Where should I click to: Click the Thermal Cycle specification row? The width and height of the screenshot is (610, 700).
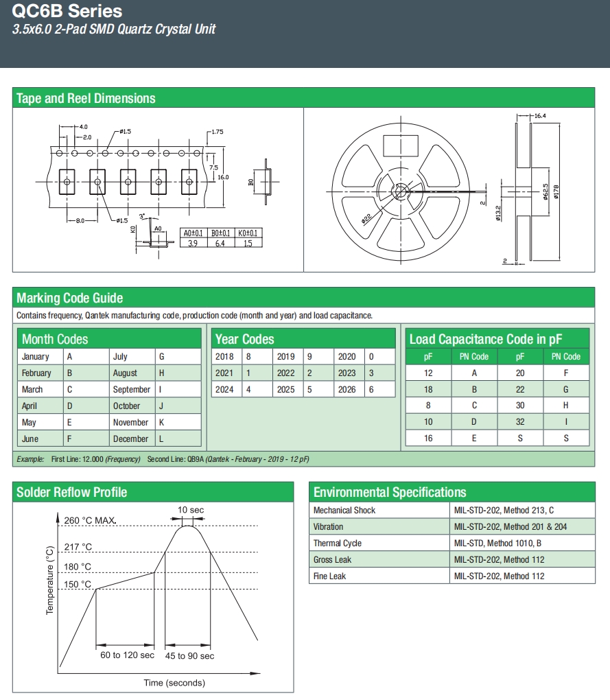452,544
